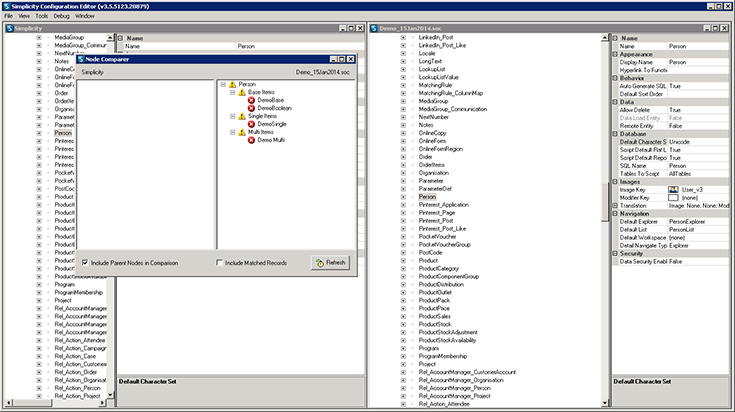Viewport: 735px width, 412px height.
Task: Expand the LinkedIn_Post node in Demo window
Action: (403, 37)
